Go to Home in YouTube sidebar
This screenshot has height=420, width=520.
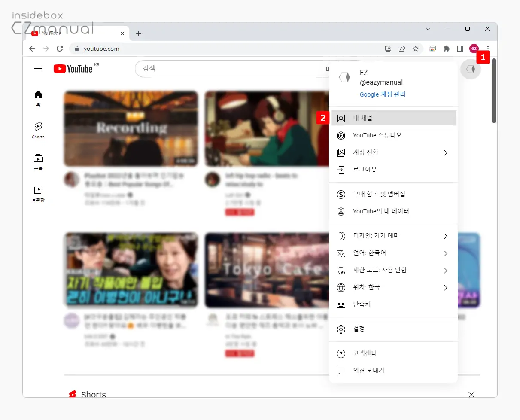click(x=38, y=98)
